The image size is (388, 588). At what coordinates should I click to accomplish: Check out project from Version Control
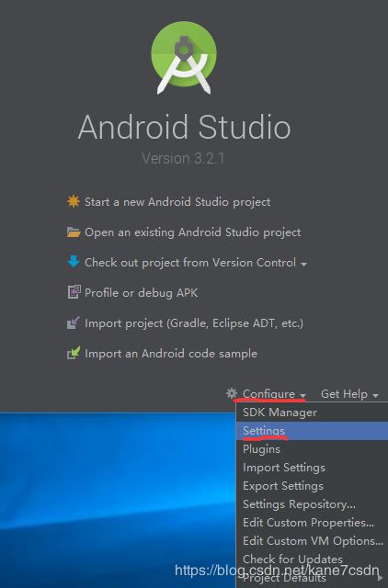pyautogui.click(x=190, y=263)
